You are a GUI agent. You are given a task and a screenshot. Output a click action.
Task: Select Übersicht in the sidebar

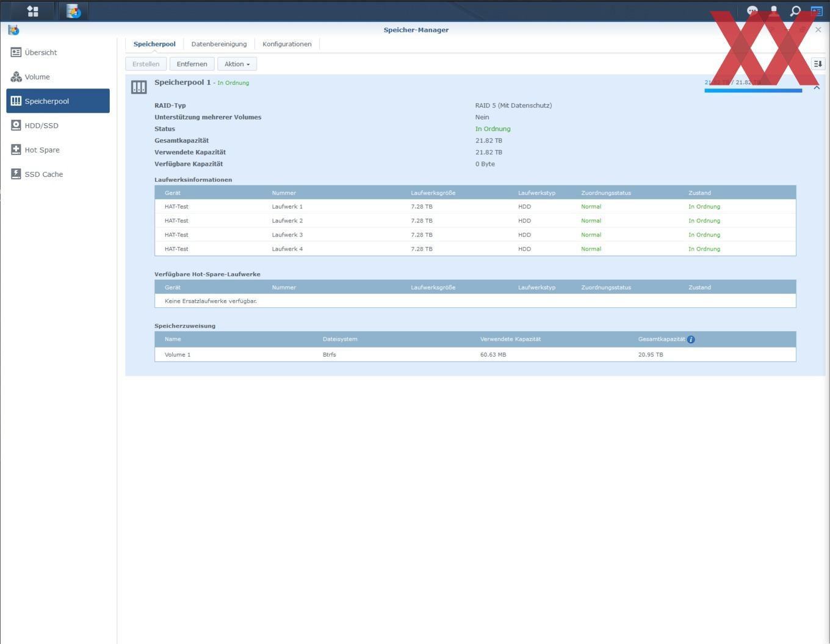[58, 52]
